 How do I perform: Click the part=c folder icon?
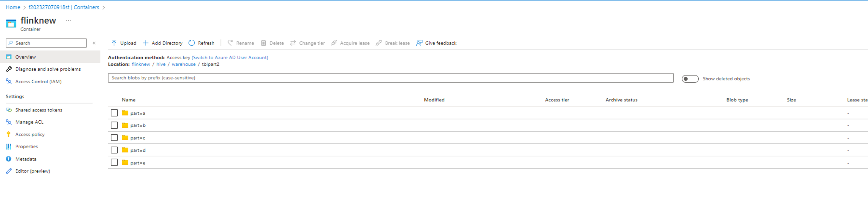click(x=125, y=138)
